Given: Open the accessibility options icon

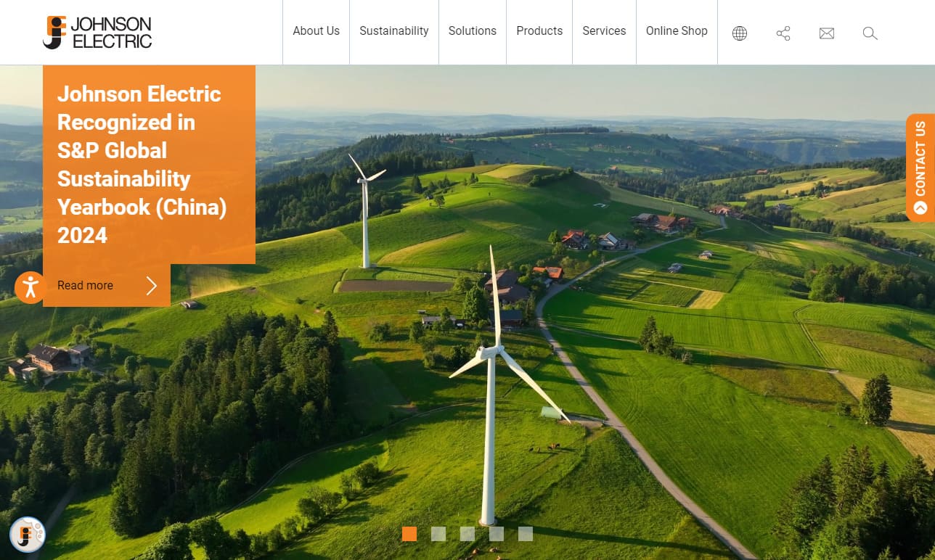Looking at the screenshot, I should coord(30,287).
